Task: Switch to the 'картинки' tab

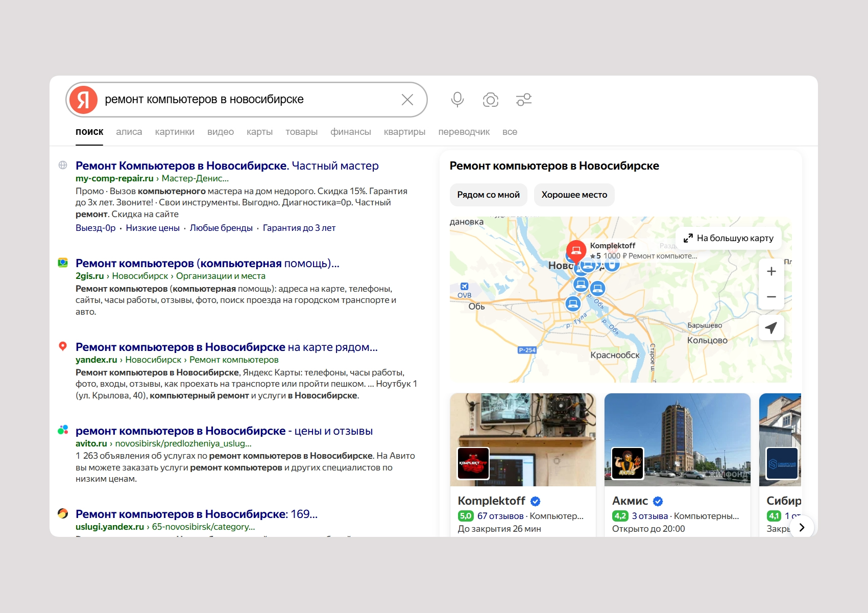Action: [x=175, y=132]
